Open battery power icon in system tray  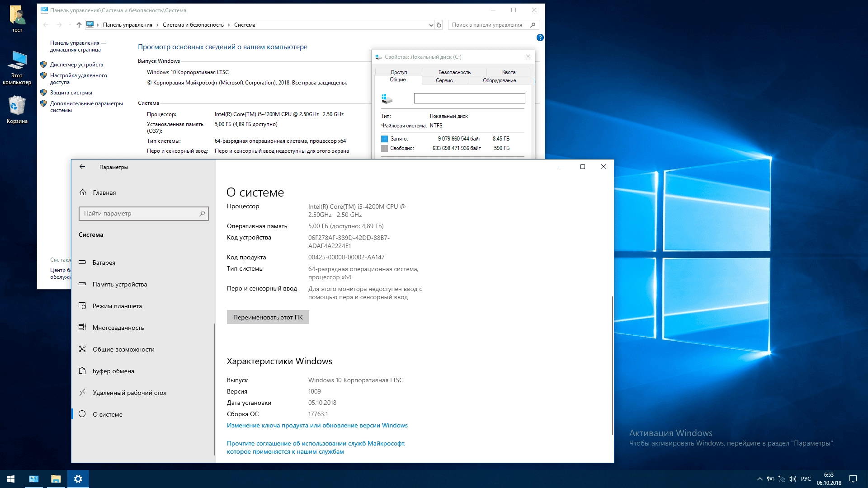pyautogui.click(x=771, y=479)
